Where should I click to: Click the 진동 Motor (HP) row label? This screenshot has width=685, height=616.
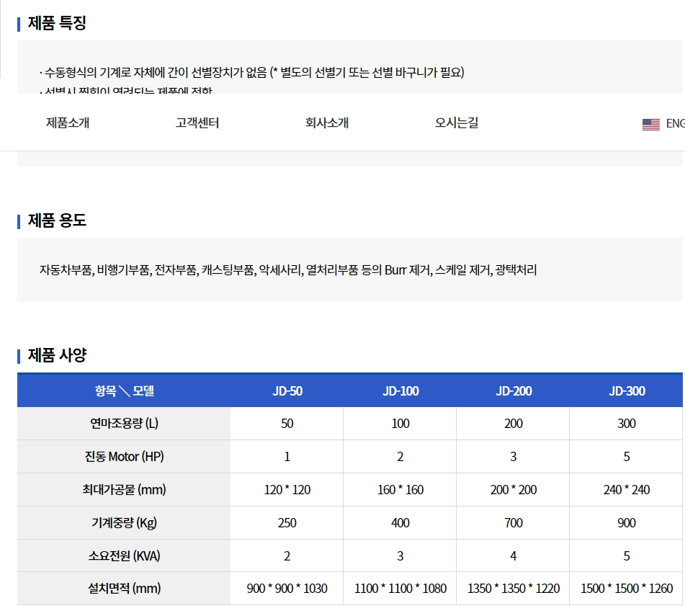coord(125,457)
